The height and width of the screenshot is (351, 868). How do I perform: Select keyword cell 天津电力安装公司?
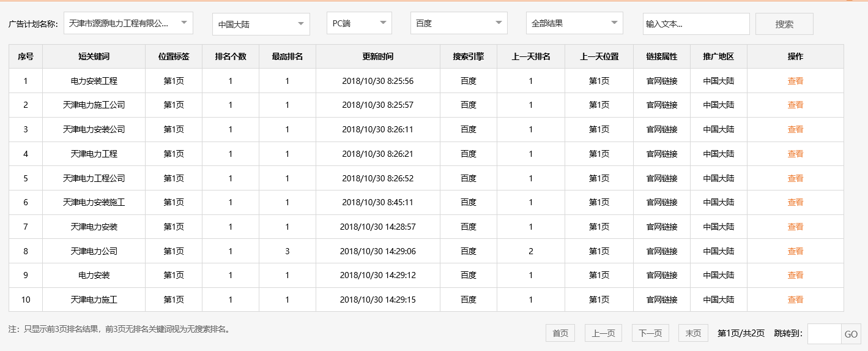(x=94, y=129)
